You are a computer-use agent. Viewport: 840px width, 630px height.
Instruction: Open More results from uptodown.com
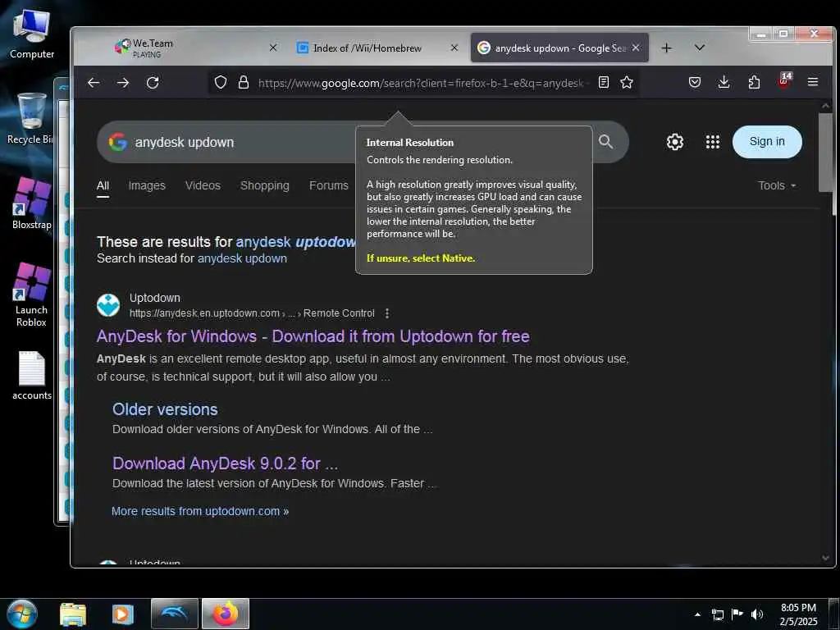click(x=200, y=511)
